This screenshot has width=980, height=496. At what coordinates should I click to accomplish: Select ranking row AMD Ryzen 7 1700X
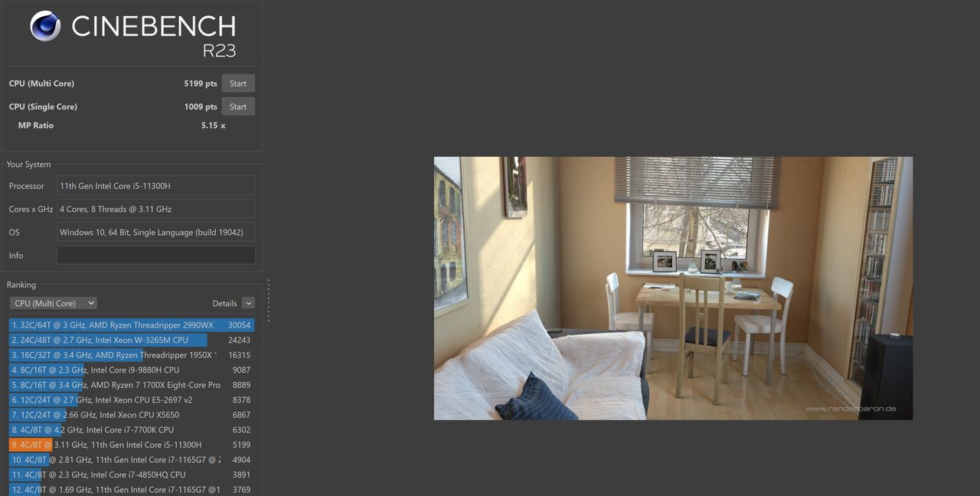pos(132,385)
